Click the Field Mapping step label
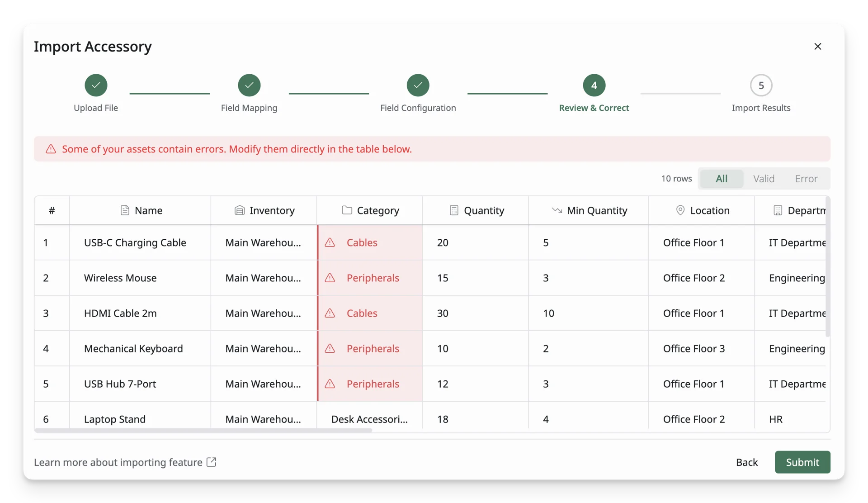Screen dimensions: 868x503 point(249,108)
